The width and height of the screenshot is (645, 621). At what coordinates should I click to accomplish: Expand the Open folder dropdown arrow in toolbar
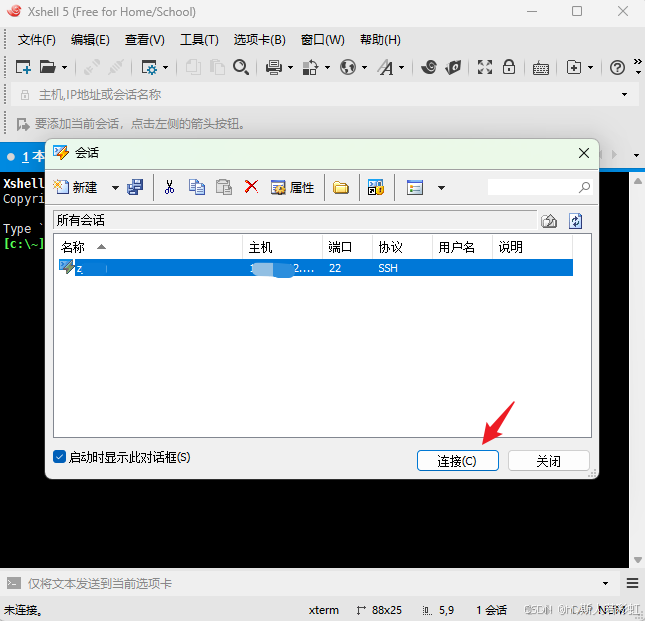coord(64,67)
